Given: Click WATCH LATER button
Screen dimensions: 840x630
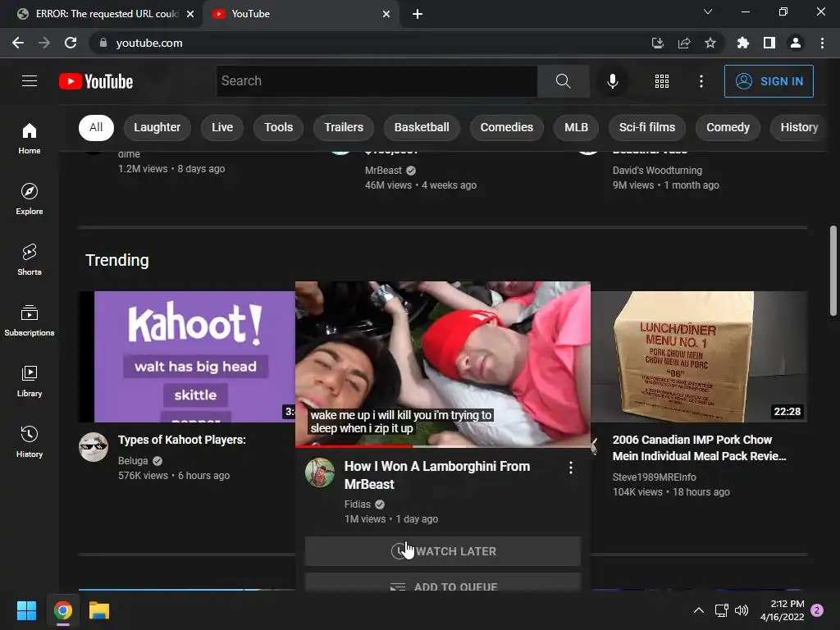Looking at the screenshot, I should point(442,551).
